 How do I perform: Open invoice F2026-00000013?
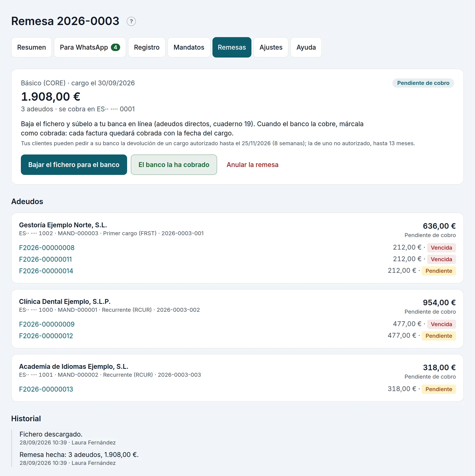tap(46, 389)
